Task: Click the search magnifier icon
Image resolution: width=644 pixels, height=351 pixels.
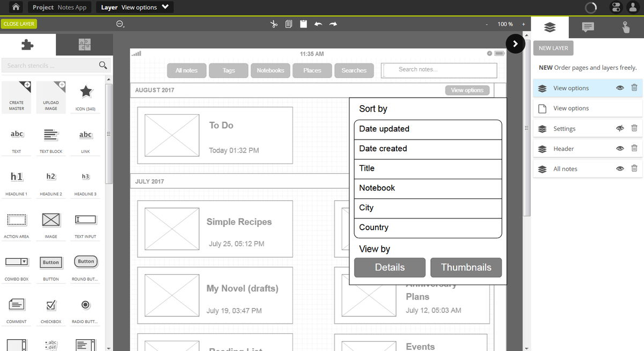Action: [103, 65]
